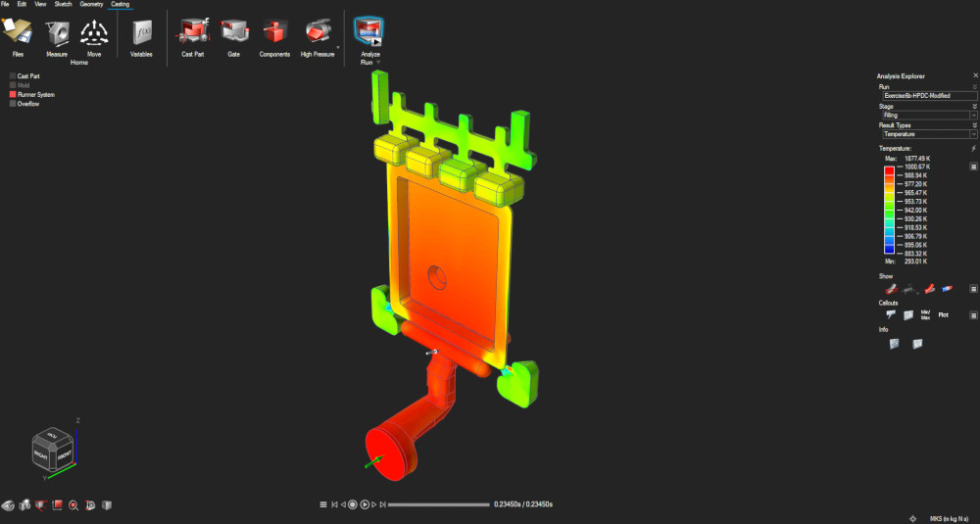Image resolution: width=980 pixels, height=524 pixels.
Task: Close the Analysis Explorer panel
Action: 976,75
